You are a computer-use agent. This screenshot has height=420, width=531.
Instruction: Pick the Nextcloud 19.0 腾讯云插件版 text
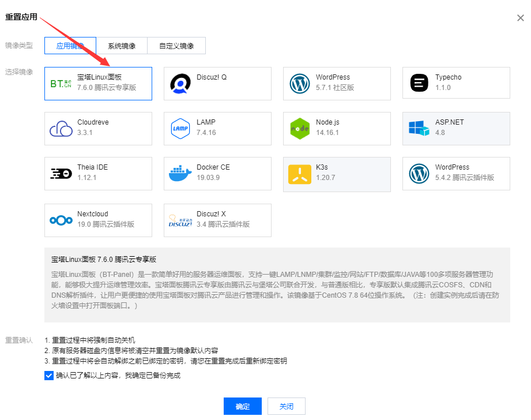coord(106,224)
